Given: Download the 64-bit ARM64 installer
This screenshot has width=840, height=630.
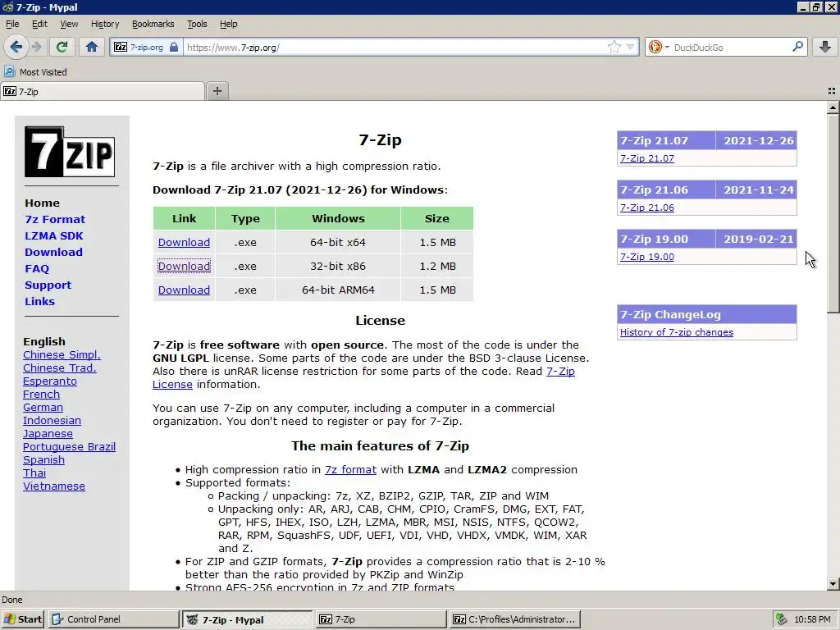Looking at the screenshot, I should 184,290.
